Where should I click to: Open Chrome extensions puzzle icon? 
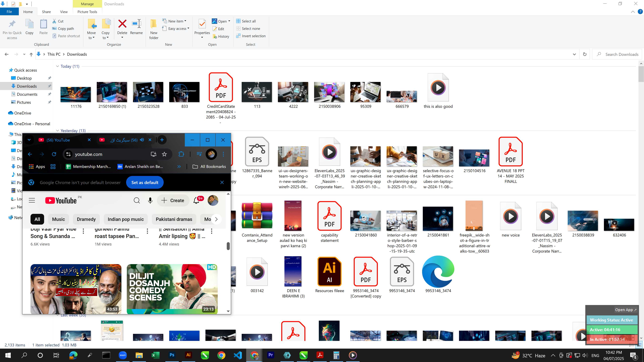coord(181,154)
